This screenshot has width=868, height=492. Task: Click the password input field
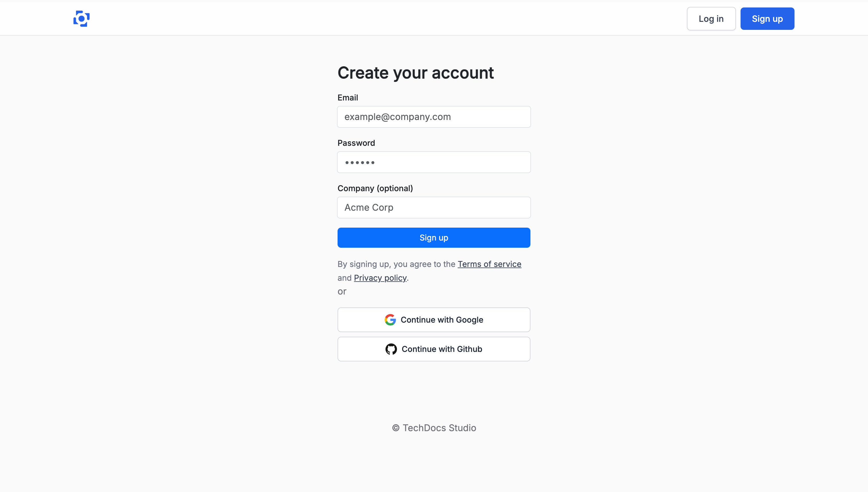(x=434, y=162)
